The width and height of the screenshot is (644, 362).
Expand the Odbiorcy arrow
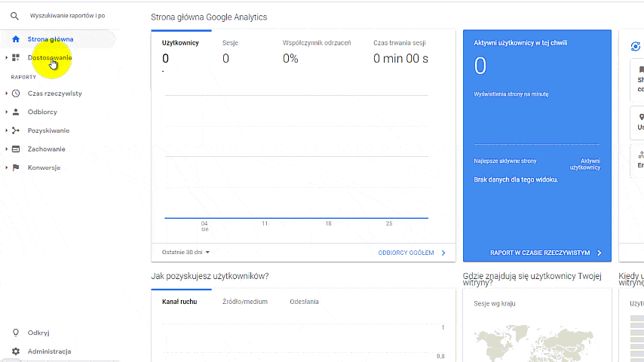tap(6, 112)
